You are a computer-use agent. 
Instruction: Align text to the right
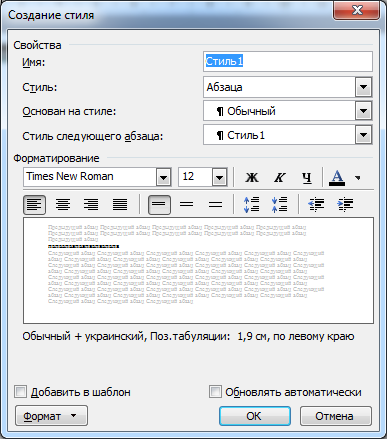pos(91,204)
